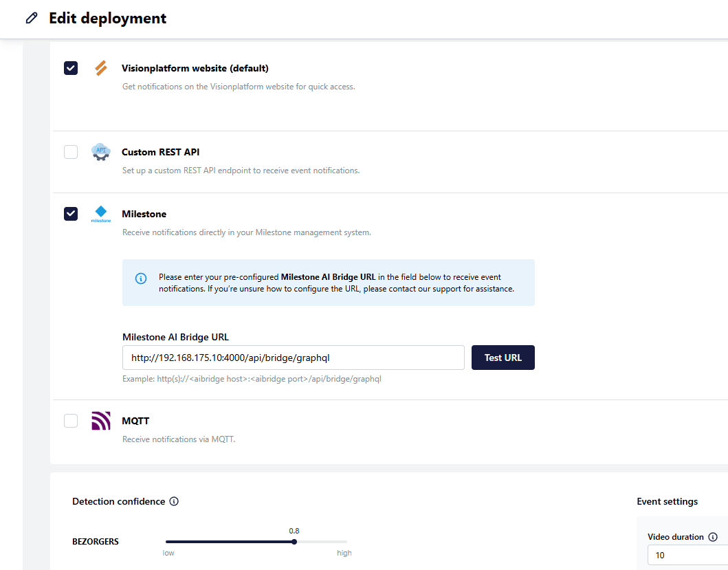The image size is (728, 570).
Task: Uncheck the Visionplatform website checkbox
Action: [x=71, y=68]
